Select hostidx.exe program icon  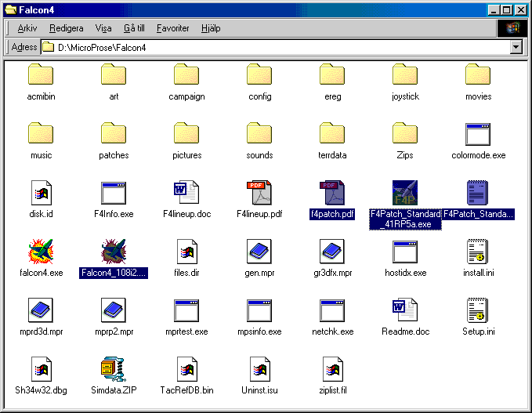[405, 252]
